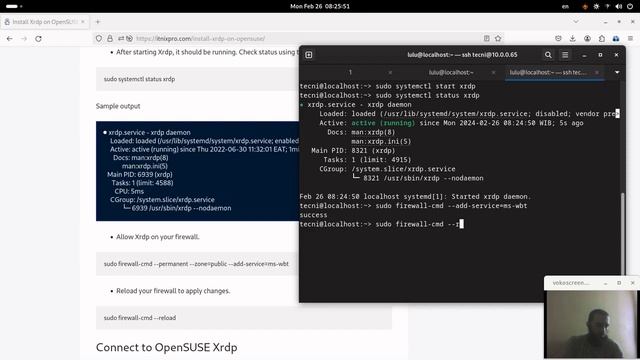Open Firefox account icon

587,38
